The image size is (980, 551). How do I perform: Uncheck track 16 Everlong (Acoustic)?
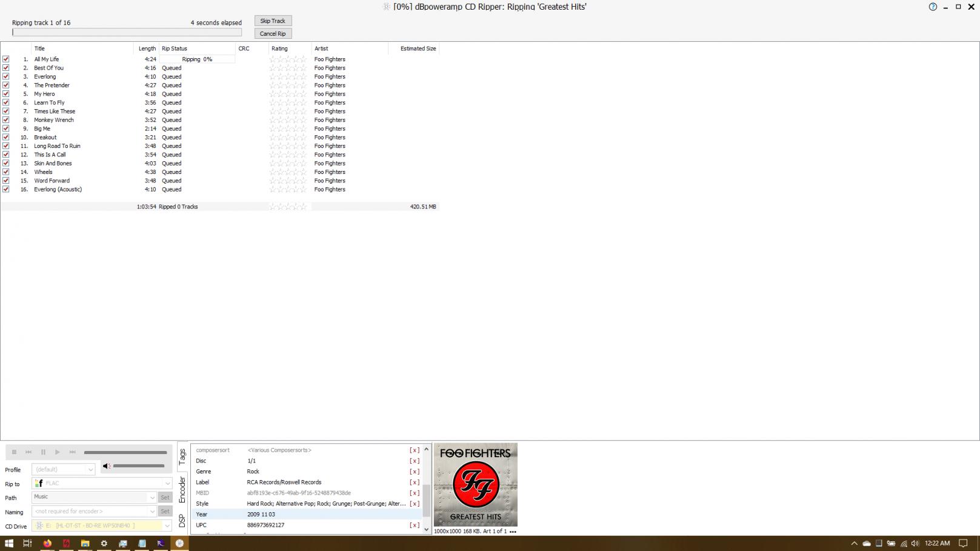[x=6, y=189]
